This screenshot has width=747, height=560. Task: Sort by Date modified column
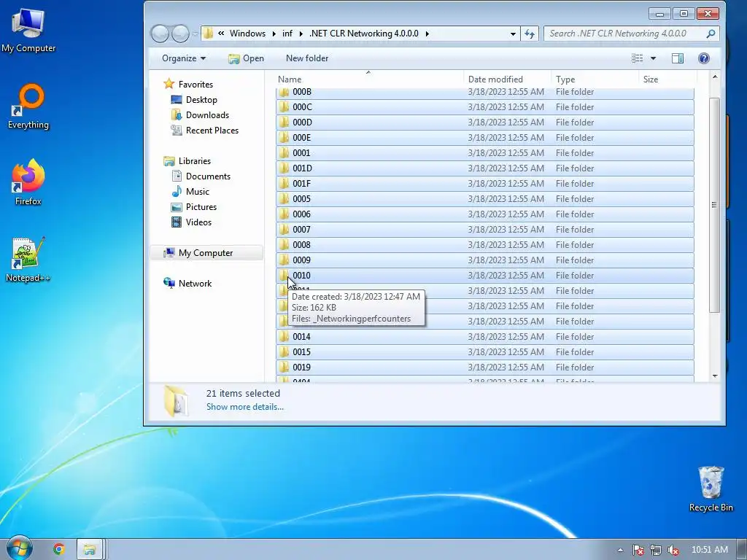508,79
